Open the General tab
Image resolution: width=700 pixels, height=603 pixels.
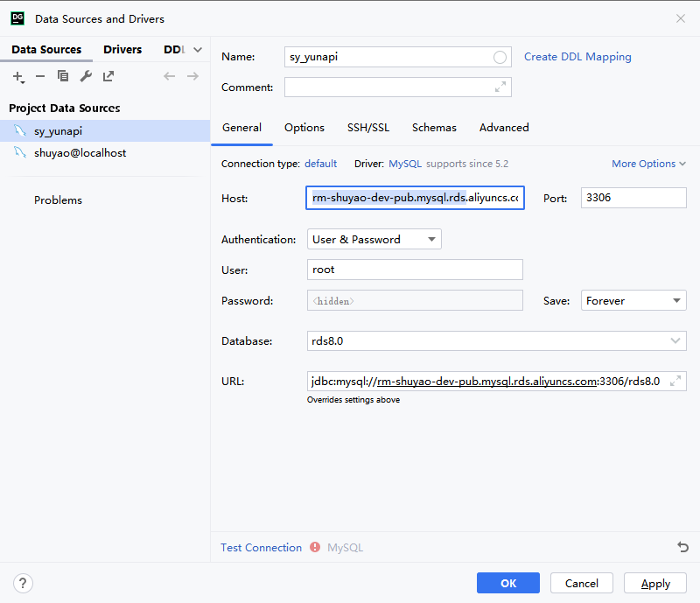pyautogui.click(x=241, y=128)
